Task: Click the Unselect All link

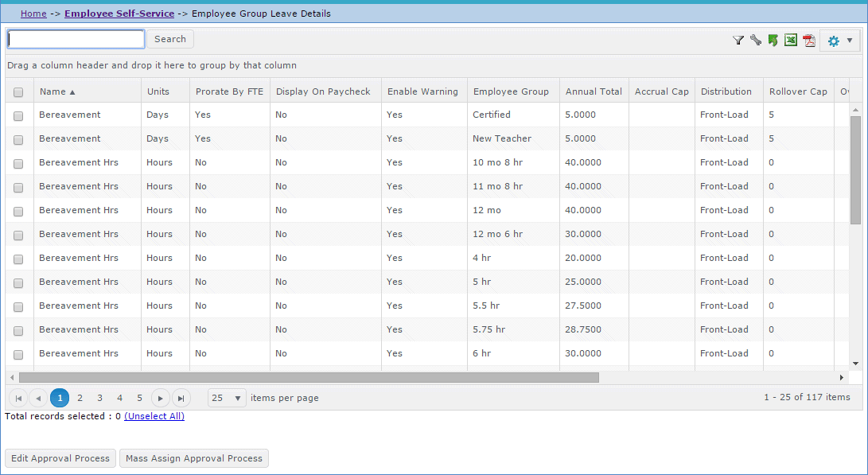Action: click(154, 416)
